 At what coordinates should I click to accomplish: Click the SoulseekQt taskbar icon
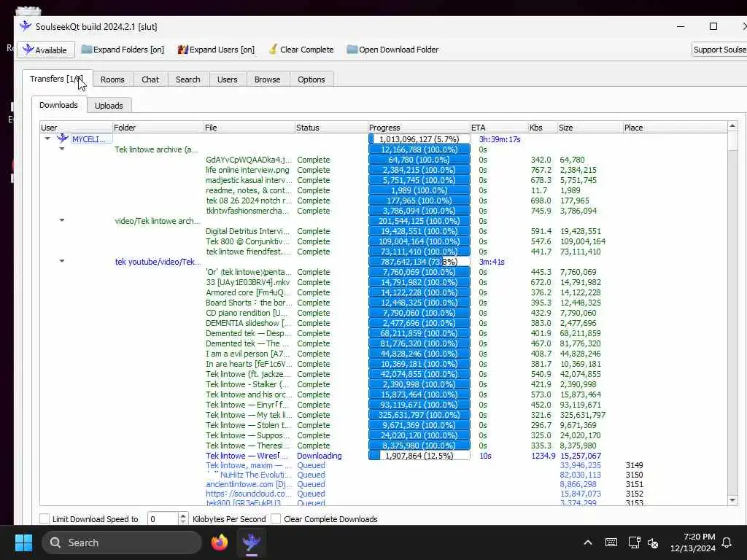[251, 542]
